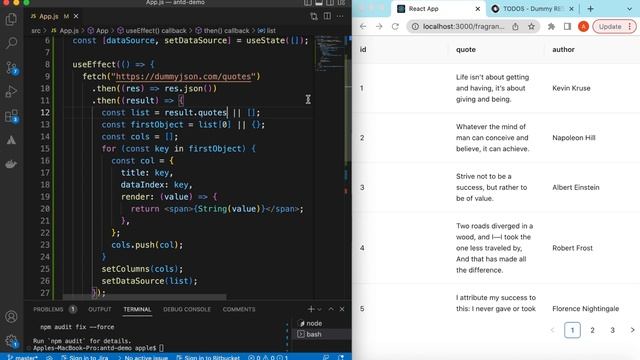Open the Search view in VS Code
640x360 pixels.
(x=11, y=43)
